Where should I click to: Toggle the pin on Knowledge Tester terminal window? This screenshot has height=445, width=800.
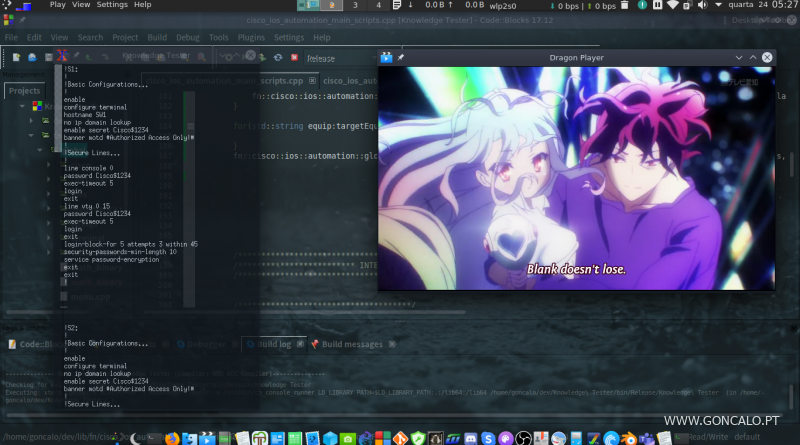coord(76,58)
